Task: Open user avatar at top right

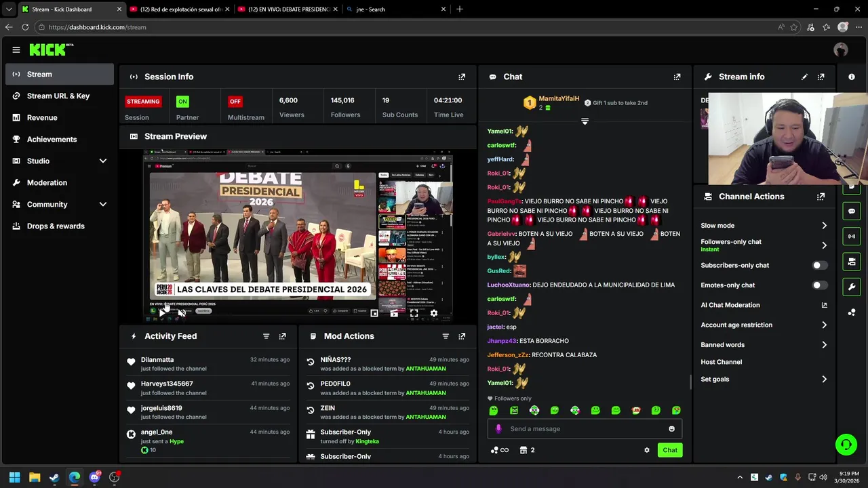Action: click(841, 49)
